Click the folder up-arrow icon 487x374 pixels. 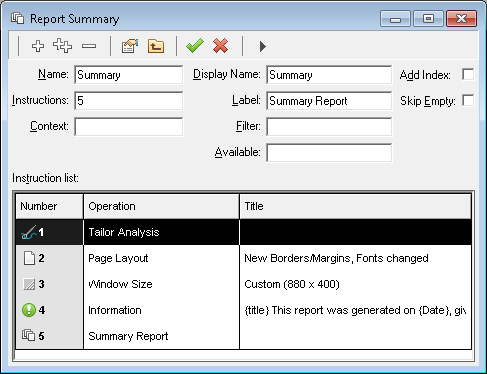click(156, 46)
